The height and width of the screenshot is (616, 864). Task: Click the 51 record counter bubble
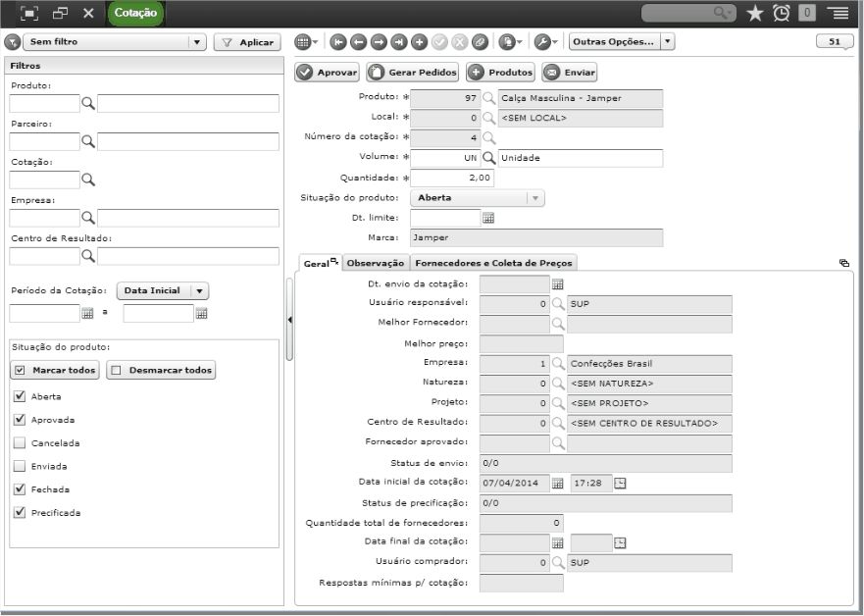point(835,42)
